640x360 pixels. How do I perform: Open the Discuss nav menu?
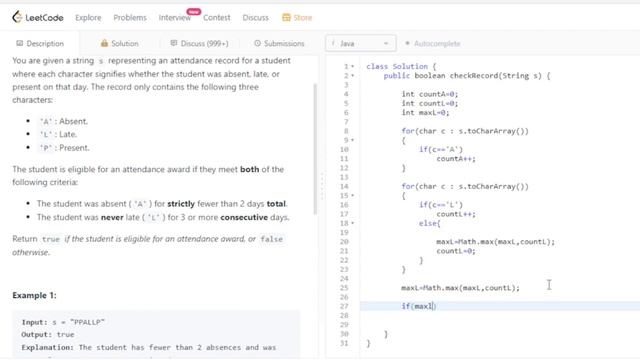tap(256, 18)
